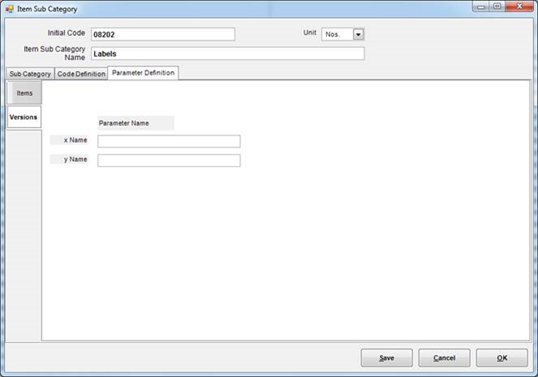
Task: Maximize the Item Sub Category window
Action: point(497,7)
